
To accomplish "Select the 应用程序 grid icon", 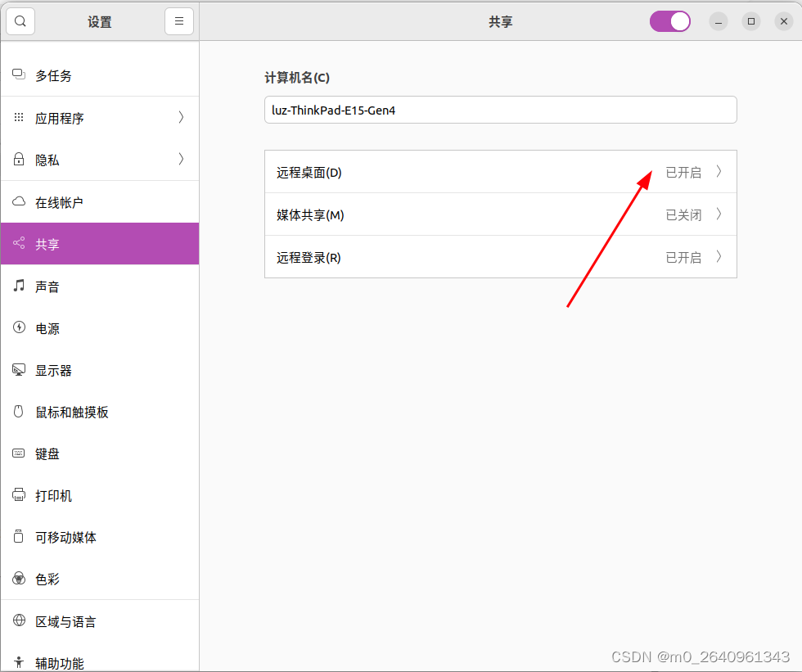I will [19, 117].
